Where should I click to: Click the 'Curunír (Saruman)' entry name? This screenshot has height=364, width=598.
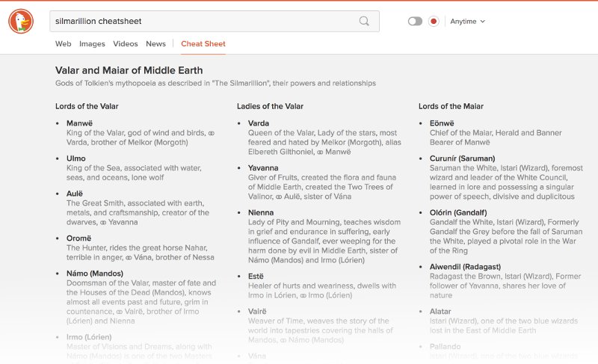[x=462, y=158]
